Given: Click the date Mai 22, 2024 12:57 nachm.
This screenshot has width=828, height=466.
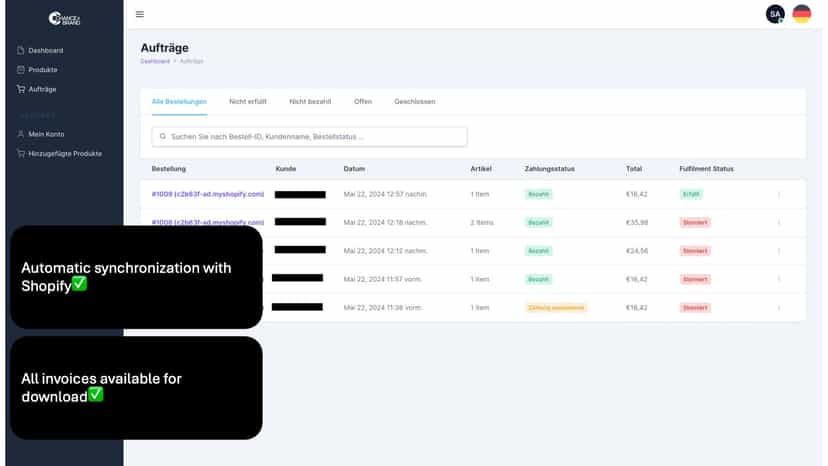Looking at the screenshot, I should tap(385, 194).
